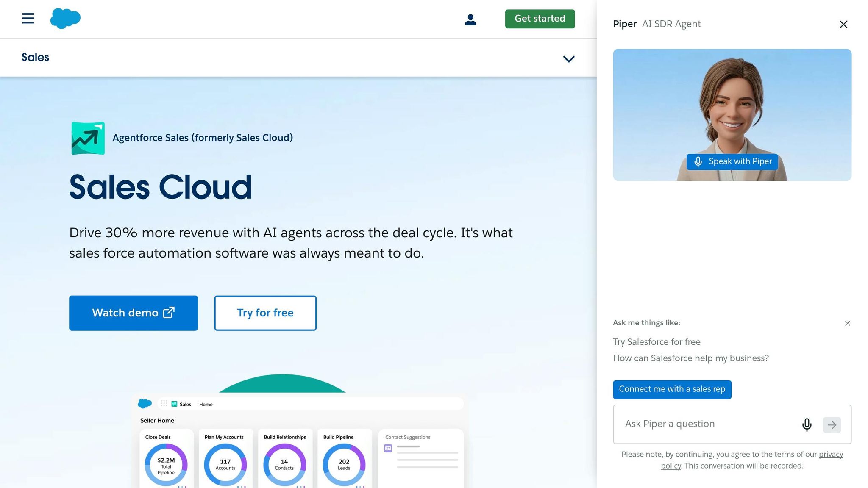Click the Contact Suggestions card icon
The width and height of the screenshot is (868, 488).
tap(388, 448)
